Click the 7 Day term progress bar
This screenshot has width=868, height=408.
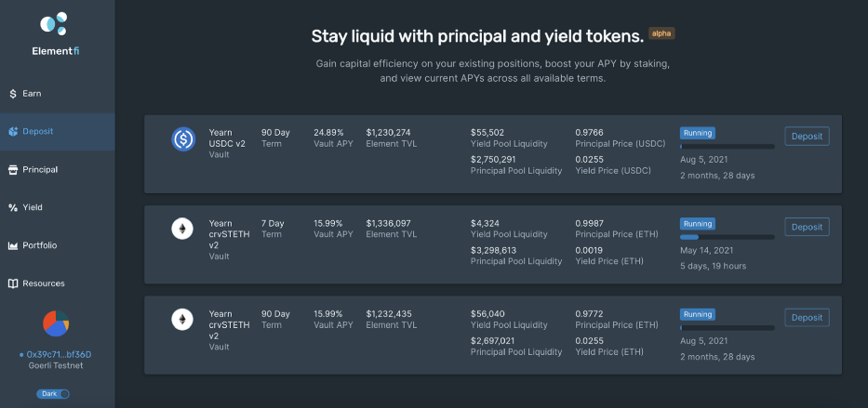[727, 237]
